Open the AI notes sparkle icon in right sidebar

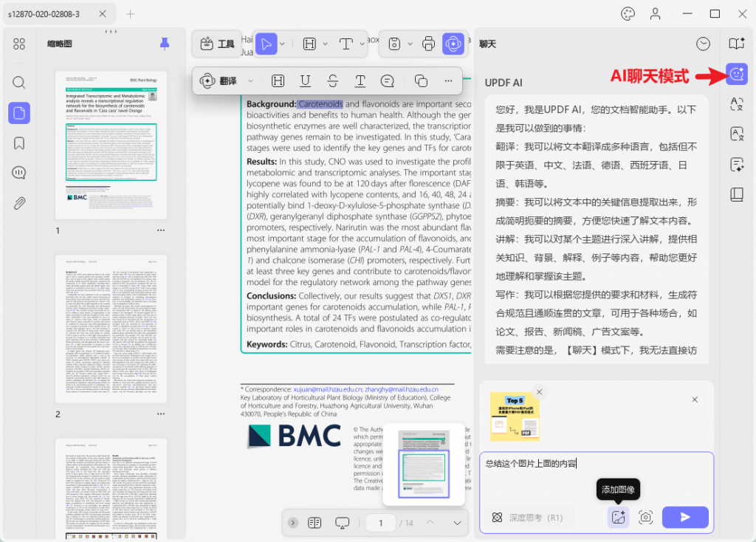(737, 165)
